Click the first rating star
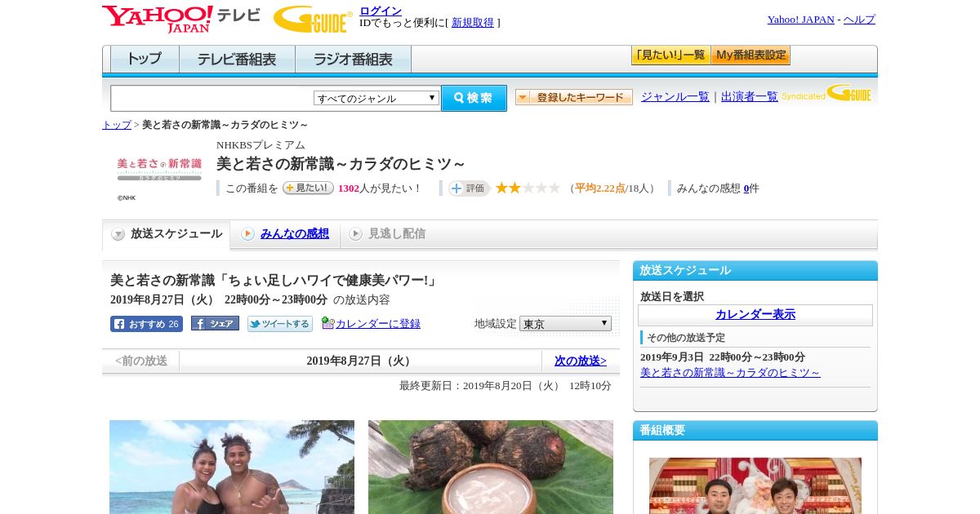This screenshot has height=514, width=980. [502, 188]
